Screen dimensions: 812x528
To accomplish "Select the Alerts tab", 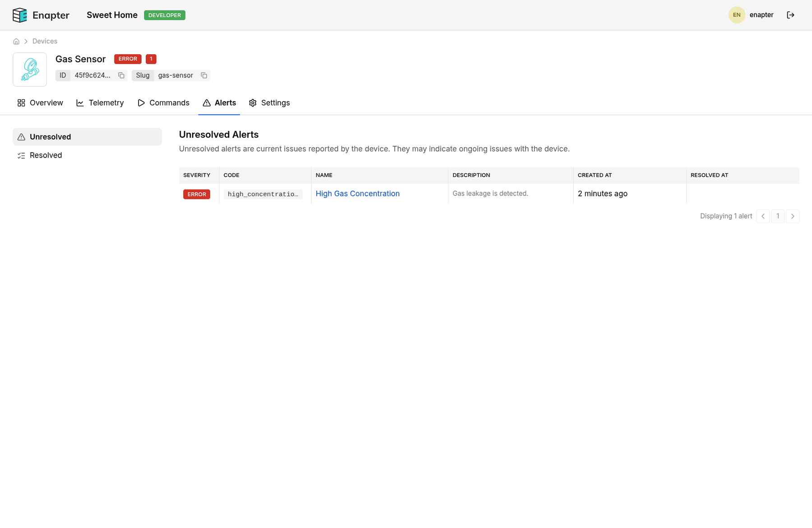I will coord(219,103).
